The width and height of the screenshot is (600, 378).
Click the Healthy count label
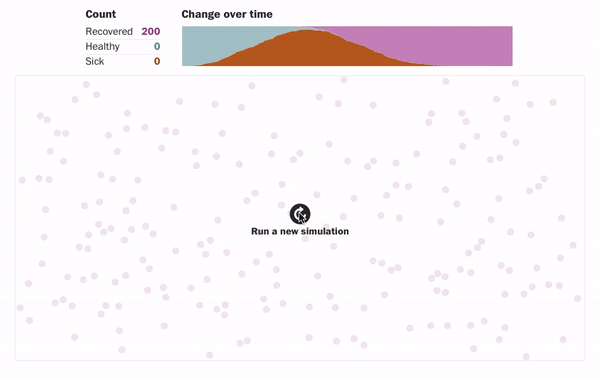(103, 46)
